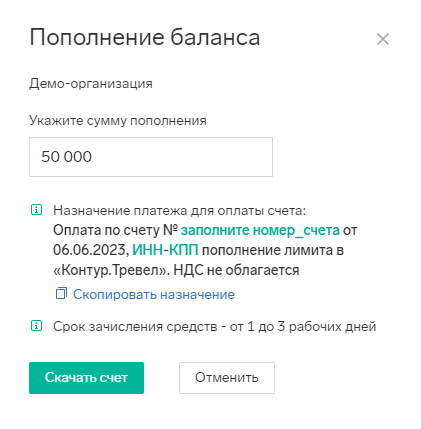The width and height of the screenshot is (421, 429).
Task: Click the date 06.06.2023 in payment text
Action: pos(91,250)
